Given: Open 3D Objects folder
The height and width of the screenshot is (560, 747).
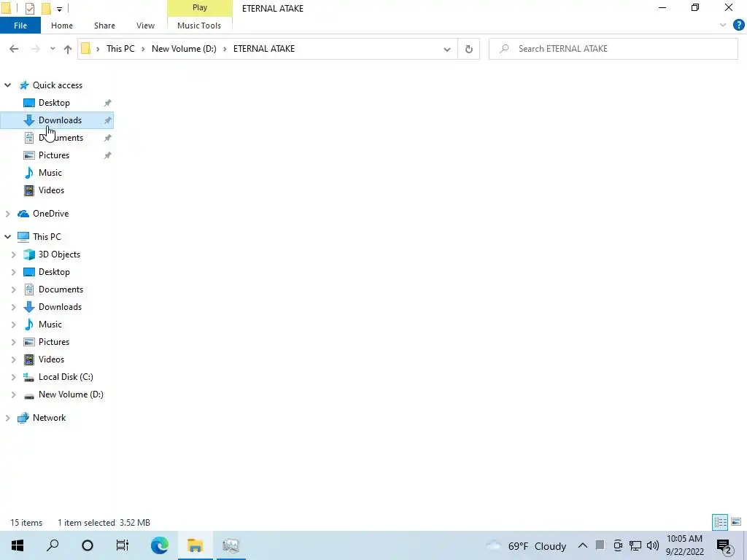Looking at the screenshot, I should (59, 254).
